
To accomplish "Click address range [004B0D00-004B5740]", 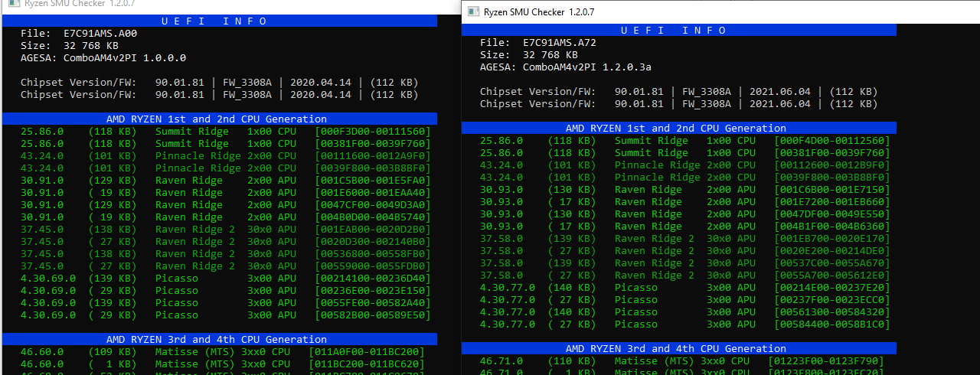I will click(x=373, y=217).
